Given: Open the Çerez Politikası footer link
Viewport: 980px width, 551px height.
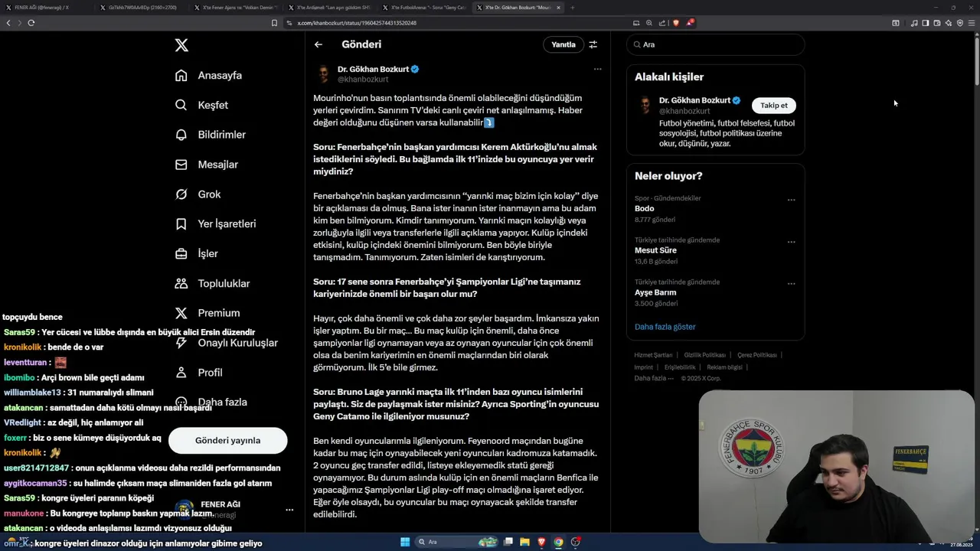Looking at the screenshot, I should coord(757,355).
